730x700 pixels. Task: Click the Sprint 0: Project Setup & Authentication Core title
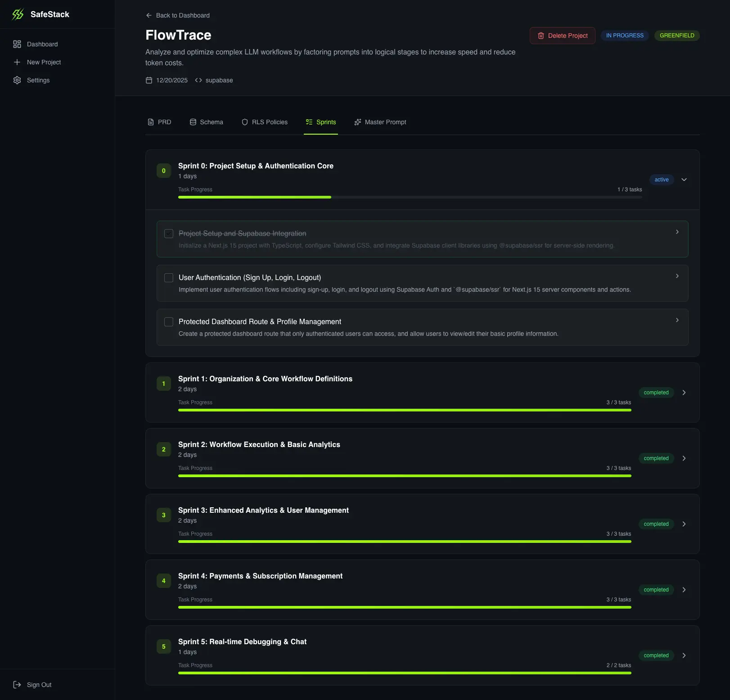coord(256,166)
